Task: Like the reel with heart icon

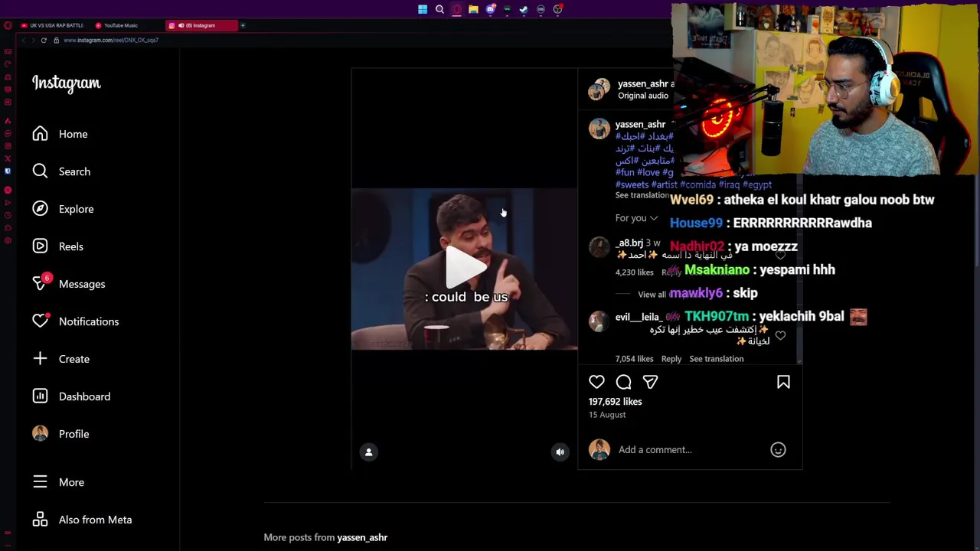Action: click(596, 382)
